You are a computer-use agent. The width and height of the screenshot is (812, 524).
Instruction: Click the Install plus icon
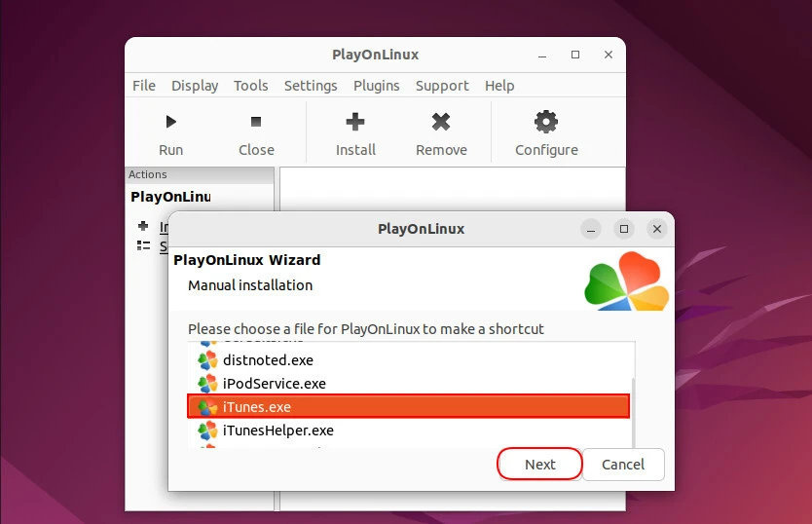[x=355, y=123]
